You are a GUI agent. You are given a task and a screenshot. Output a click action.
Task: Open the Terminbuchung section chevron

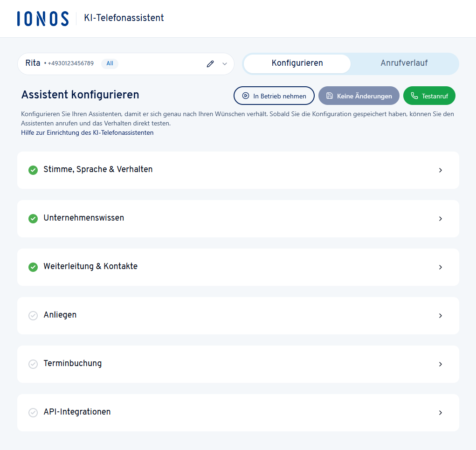tap(441, 364)
